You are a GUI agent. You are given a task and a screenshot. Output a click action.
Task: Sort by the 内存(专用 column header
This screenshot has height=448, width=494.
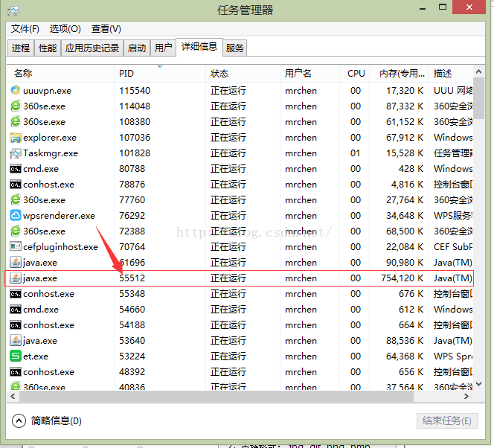pyautogui.click(x=400, y=74)
